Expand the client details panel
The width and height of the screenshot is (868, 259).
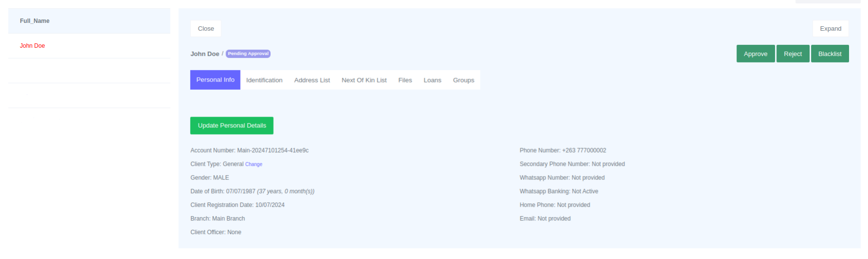point(830,29)
